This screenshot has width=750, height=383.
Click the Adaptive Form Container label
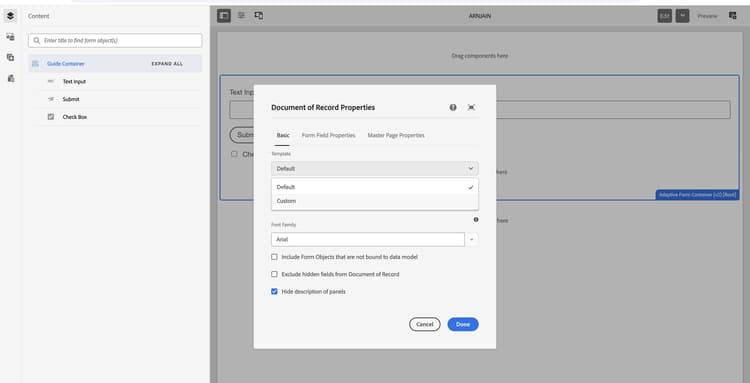tap(697, 195)
